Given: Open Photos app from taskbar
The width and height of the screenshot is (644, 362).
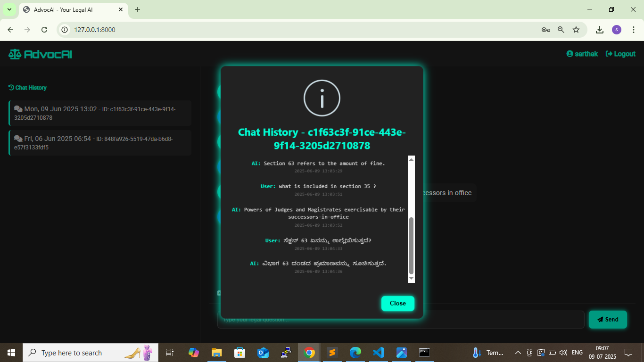Looking at the screenshot, I should click(x=402, y=353).
